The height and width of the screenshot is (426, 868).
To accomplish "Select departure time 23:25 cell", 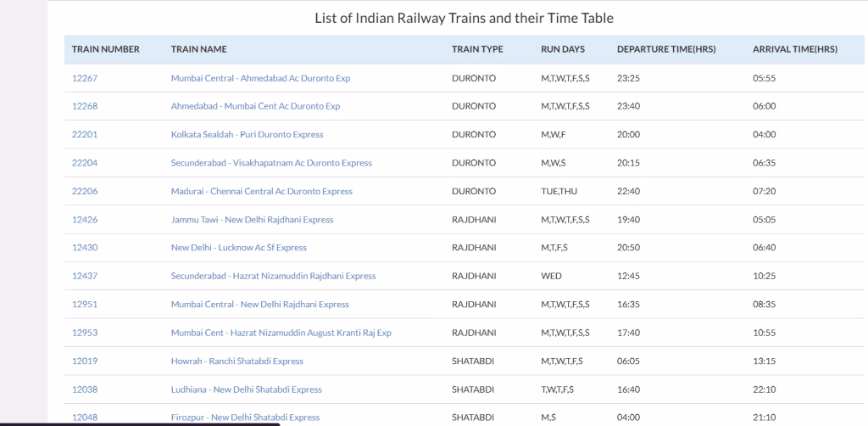I will coord(628,78).
